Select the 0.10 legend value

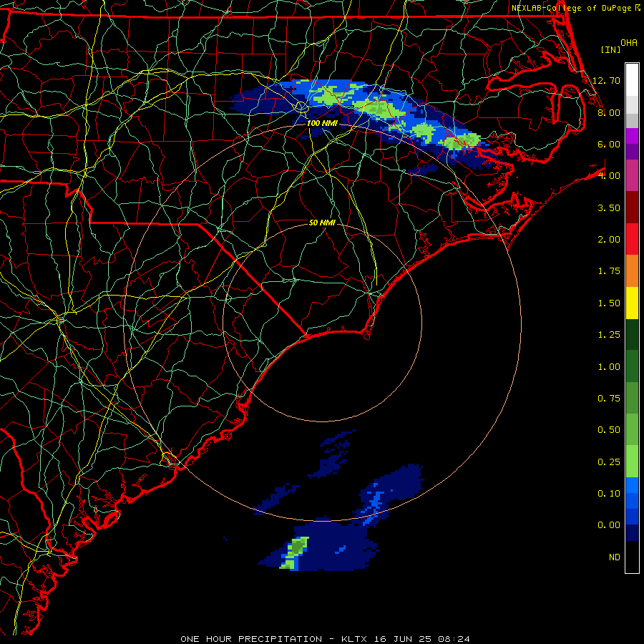[609, 494]
